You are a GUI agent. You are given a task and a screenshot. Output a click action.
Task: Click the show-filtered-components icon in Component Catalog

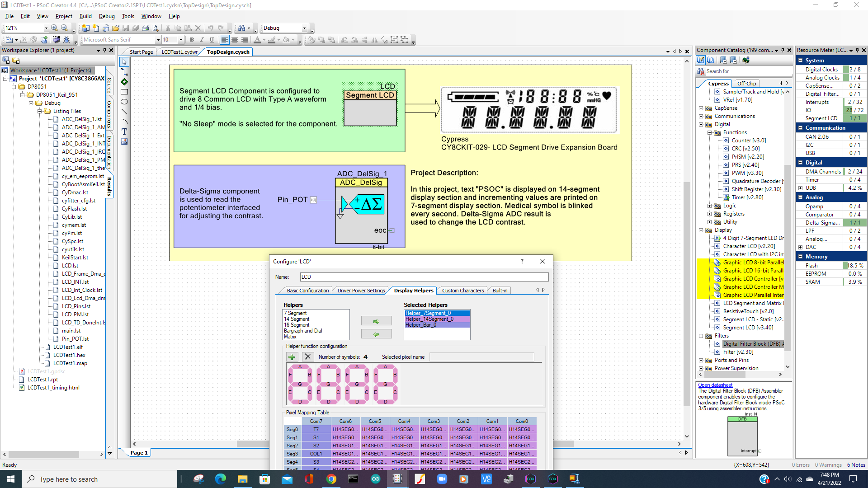(x=701, y=60)
